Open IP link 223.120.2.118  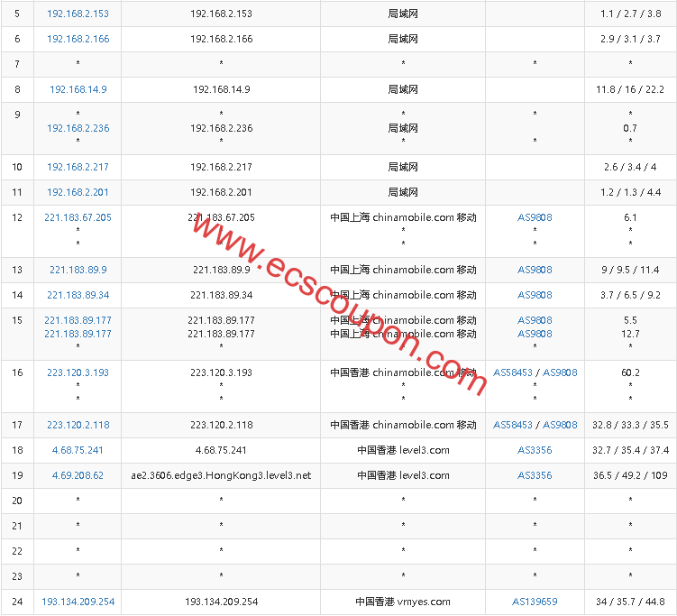78,425
